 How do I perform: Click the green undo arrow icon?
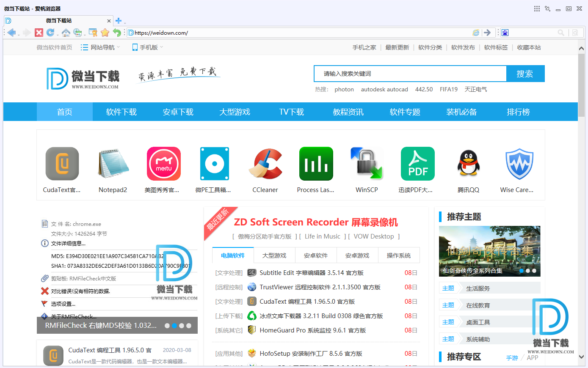click(117, 33)
